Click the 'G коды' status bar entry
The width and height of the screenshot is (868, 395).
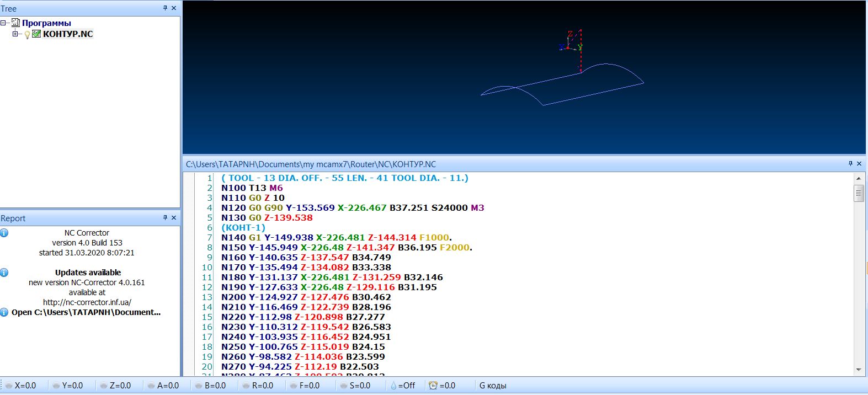[493, 386]
